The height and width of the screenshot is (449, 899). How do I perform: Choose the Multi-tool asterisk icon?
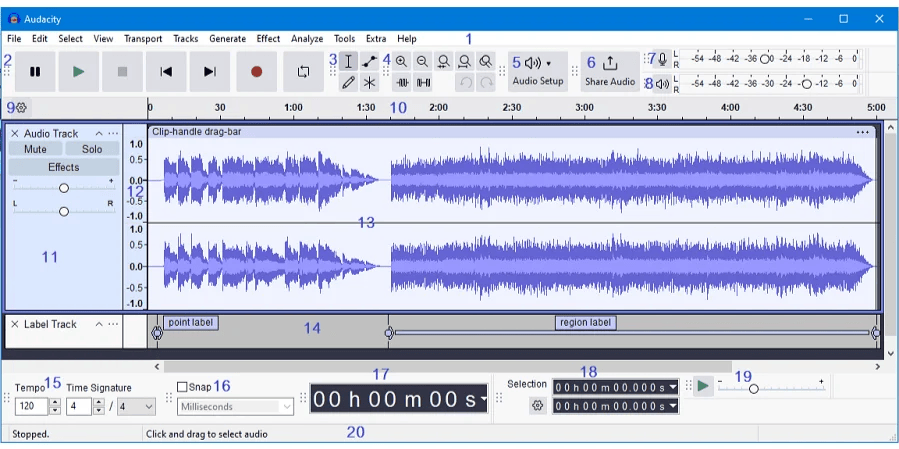(x=370, y=83)
